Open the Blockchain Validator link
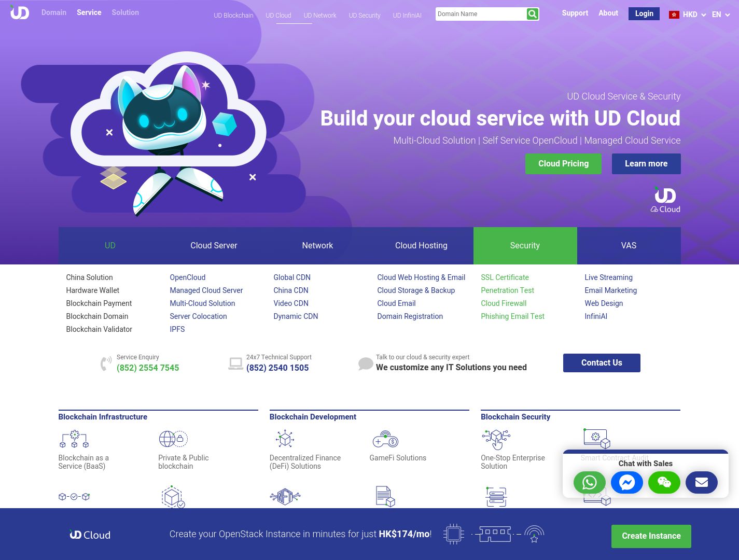This screenshot has height=560, width=739. pos(99,329)
